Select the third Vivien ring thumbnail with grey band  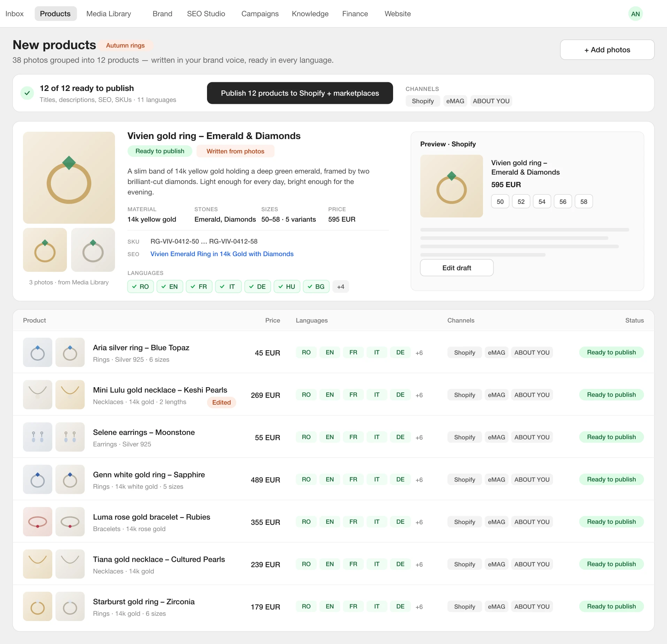coord(93,250)
